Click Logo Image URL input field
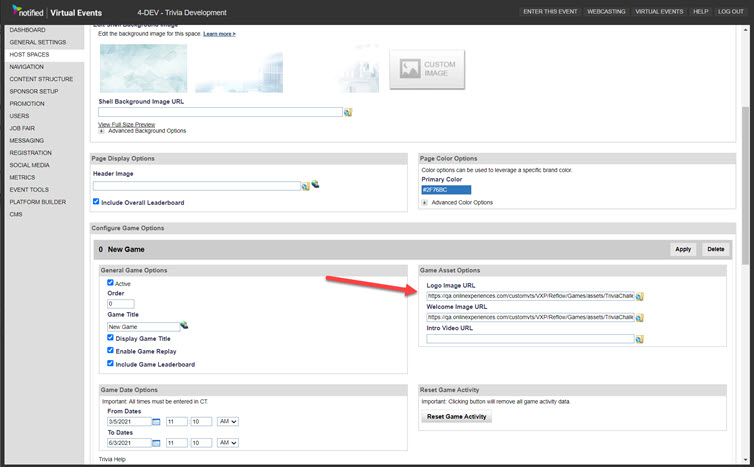 530,296
